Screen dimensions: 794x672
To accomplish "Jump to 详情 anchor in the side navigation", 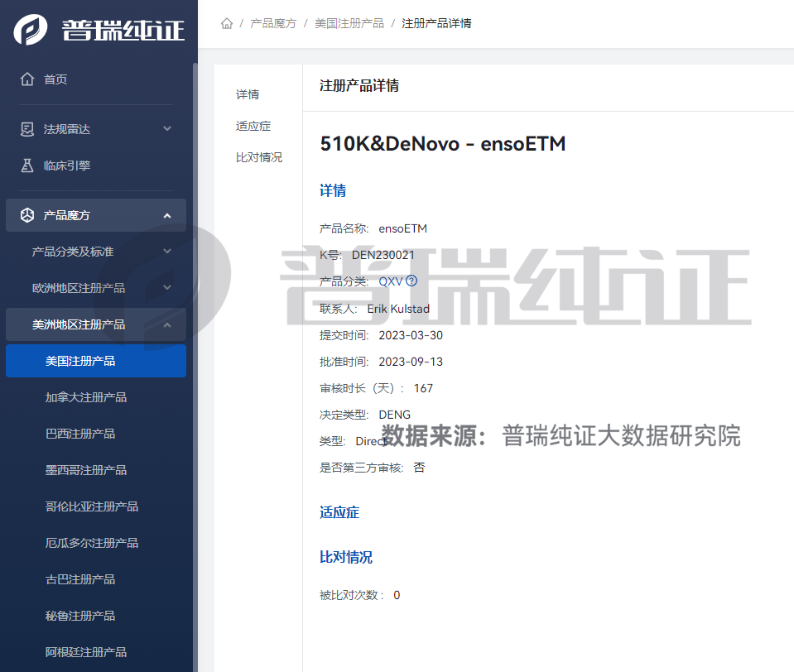I will pos(248,94).
